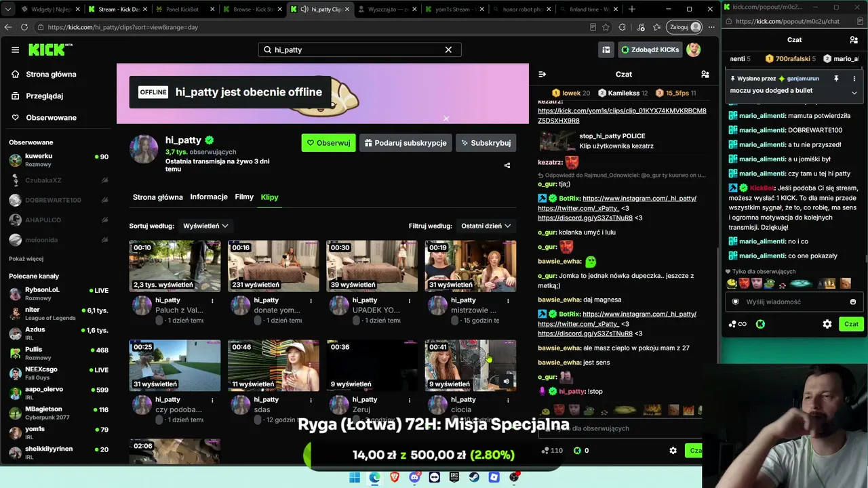Click the Podaruj subskrypcje button
The width and height of the screenshot is (868, 488).
(406, 143)
